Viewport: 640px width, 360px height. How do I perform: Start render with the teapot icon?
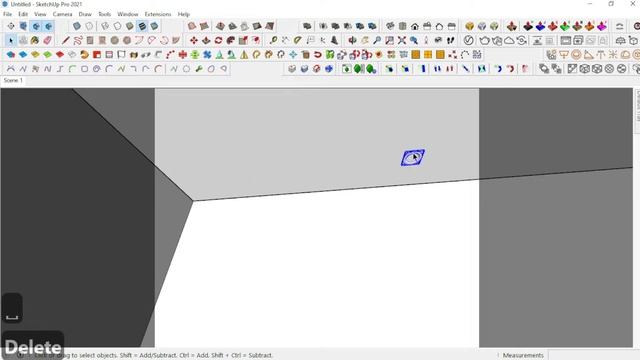coord(484,40)
